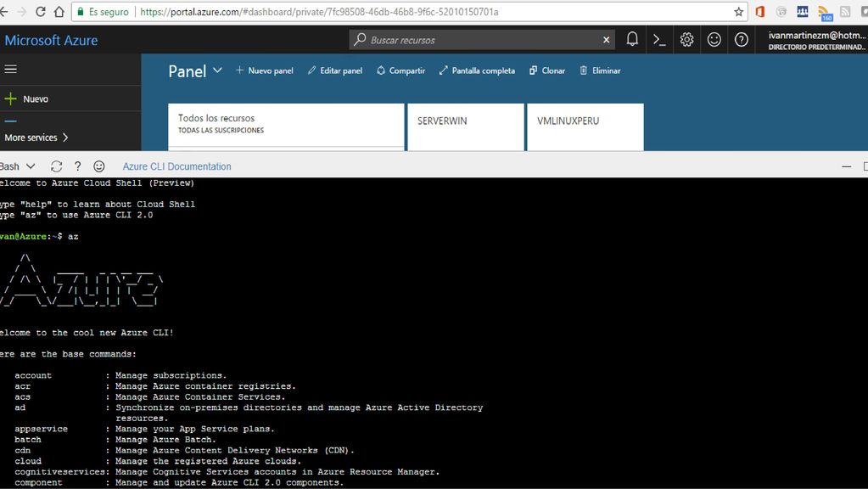Image resolution: width=868 pixels, height=489 pixels.
Task: Go to browser home page
Action: 59,12
